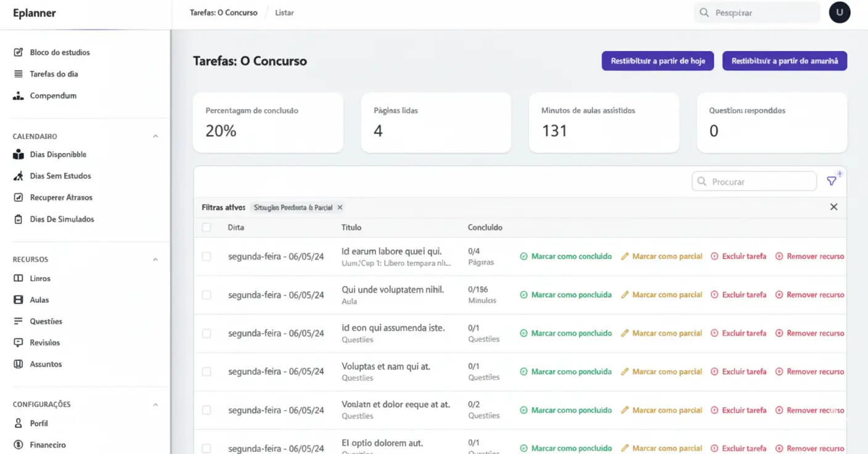Open the Livros resources page
This screenshot has width=868, height=454.
click(x=42, y=278)
